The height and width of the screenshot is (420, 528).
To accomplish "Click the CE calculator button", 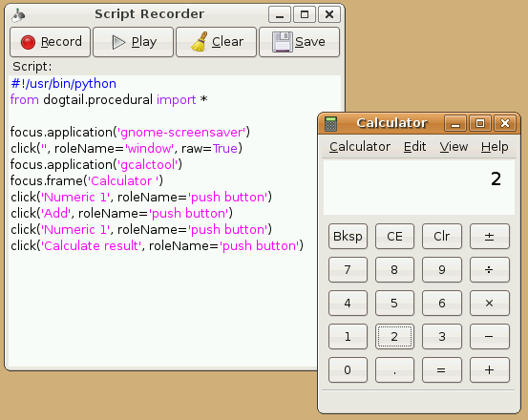I will [x=394, y=237].
